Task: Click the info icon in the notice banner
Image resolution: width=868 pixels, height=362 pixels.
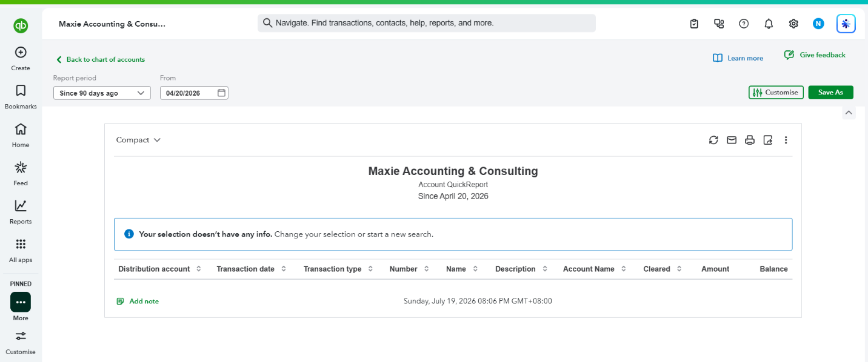Action: coord(129,234)
